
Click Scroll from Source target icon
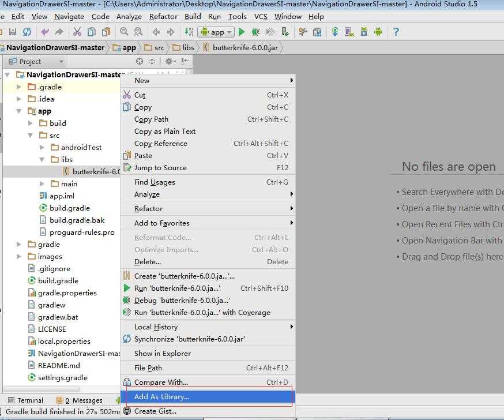click(x=139, y=61)
